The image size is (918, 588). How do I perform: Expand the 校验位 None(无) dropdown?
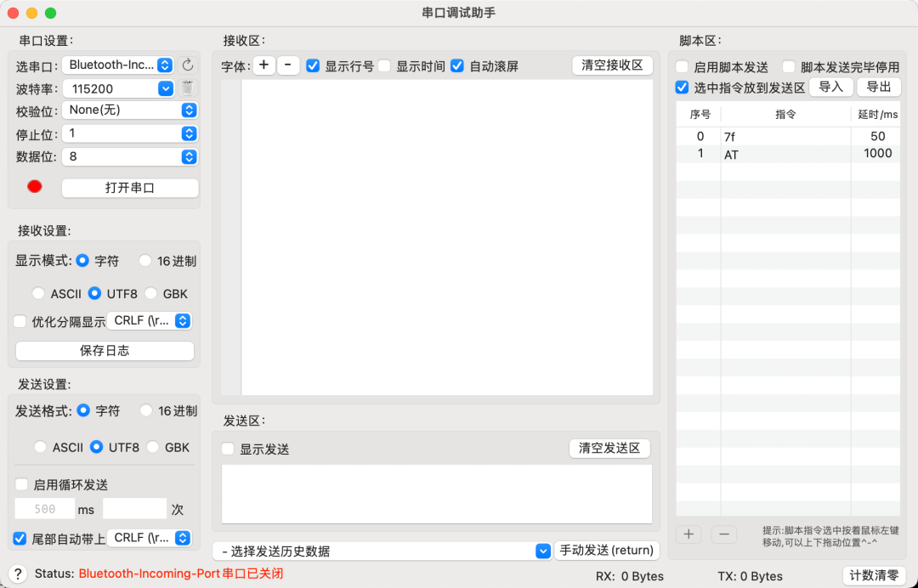129,110
